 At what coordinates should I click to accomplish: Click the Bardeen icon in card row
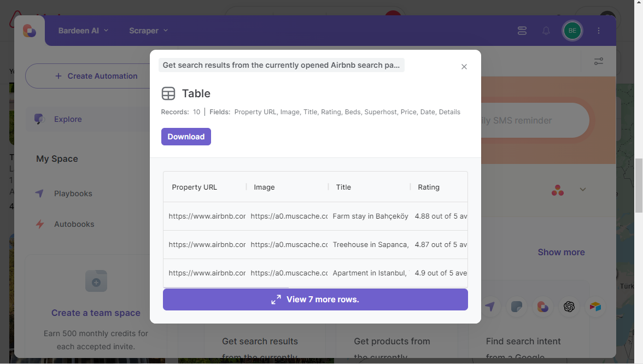[543, 307]
